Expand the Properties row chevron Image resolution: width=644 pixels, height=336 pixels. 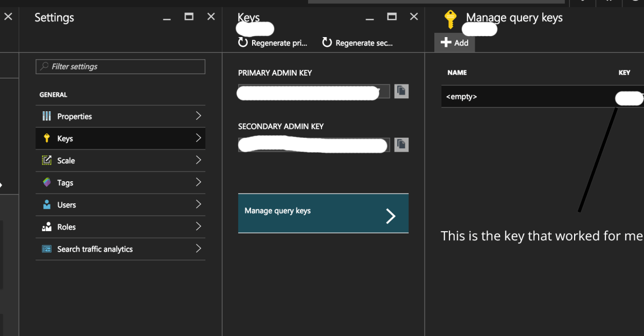198,116
